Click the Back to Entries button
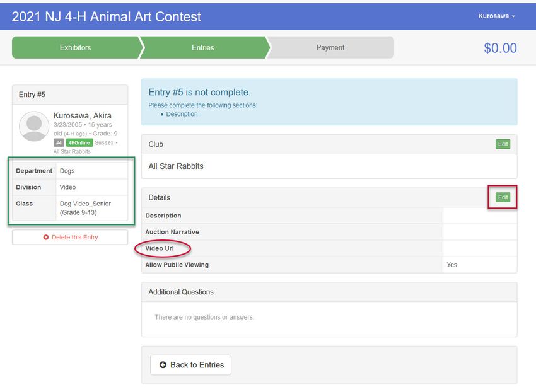The image size is (536, 392). click(x=190, y=365)
